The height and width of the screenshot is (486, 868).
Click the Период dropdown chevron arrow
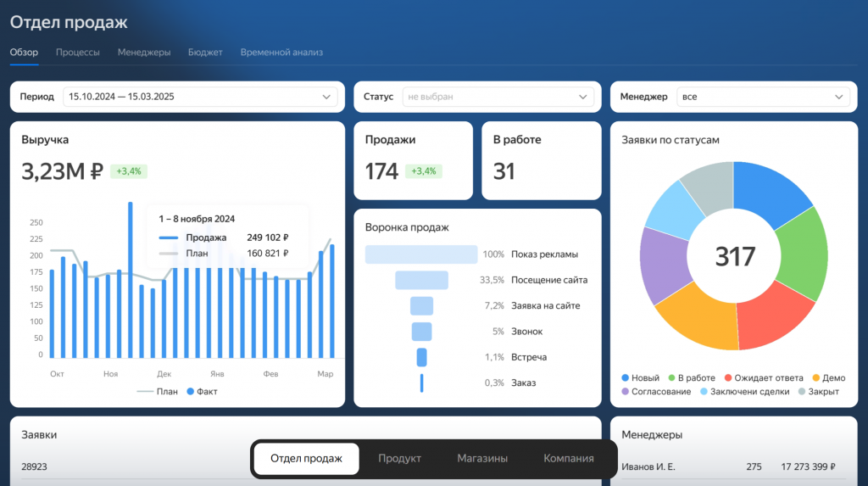point(326,97)
